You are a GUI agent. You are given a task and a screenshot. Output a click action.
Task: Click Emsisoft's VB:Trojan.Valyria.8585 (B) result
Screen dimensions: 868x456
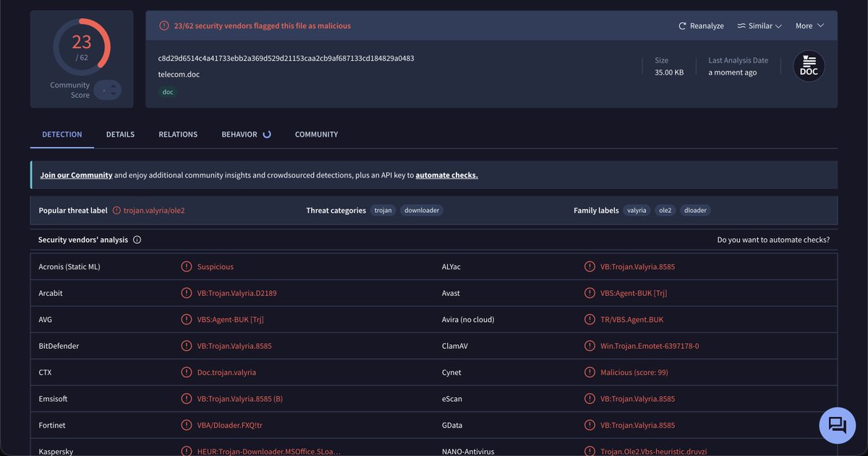coord(240,399)
